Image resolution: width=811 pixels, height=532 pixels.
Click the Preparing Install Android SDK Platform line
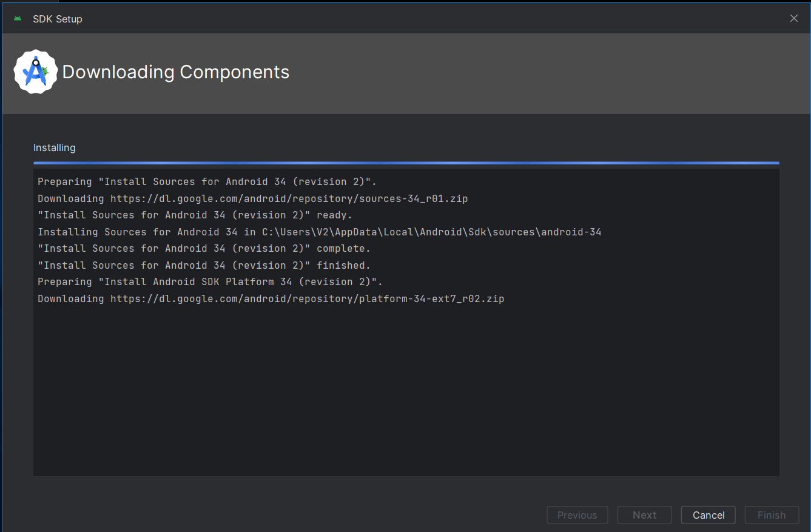tap(210, 281)
